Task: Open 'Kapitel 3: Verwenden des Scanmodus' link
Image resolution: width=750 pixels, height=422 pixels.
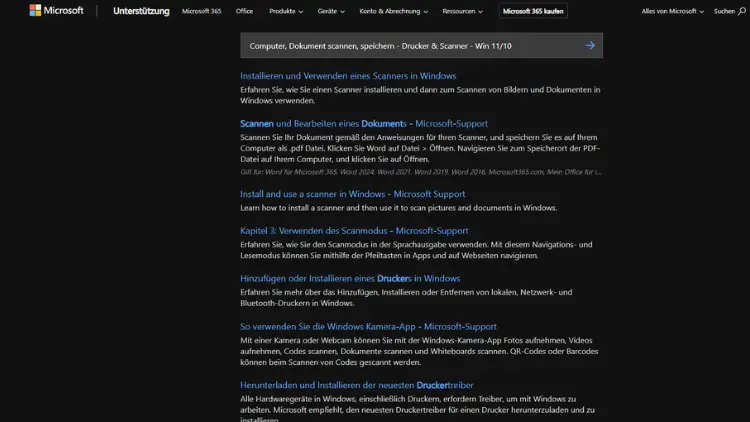Action: 354,231
